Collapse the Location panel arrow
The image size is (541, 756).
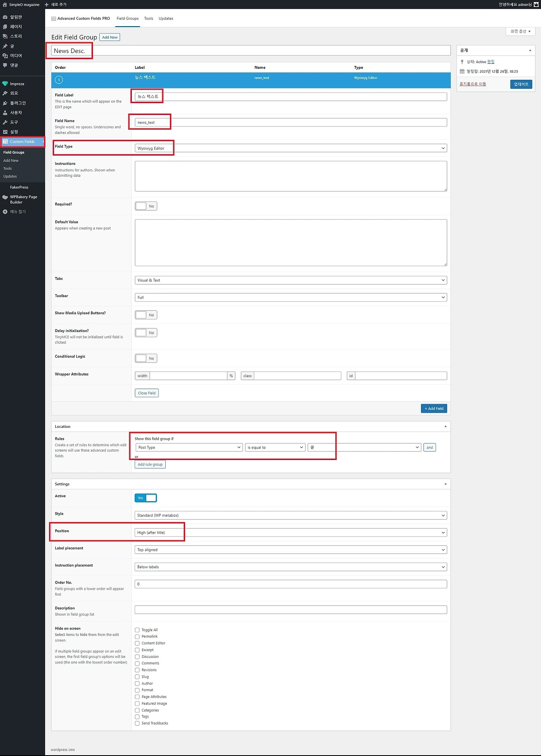tap(445, 427)
